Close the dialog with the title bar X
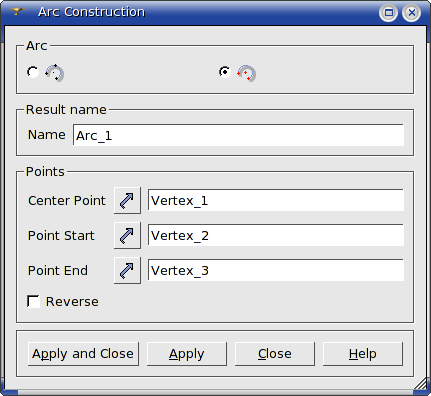431x396 pixels. click(411, 13)
